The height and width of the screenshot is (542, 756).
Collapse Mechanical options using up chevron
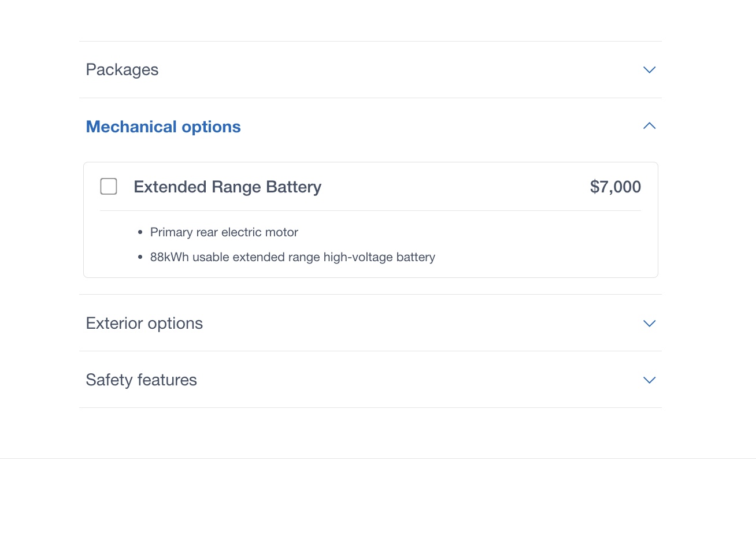coord(649,126)
